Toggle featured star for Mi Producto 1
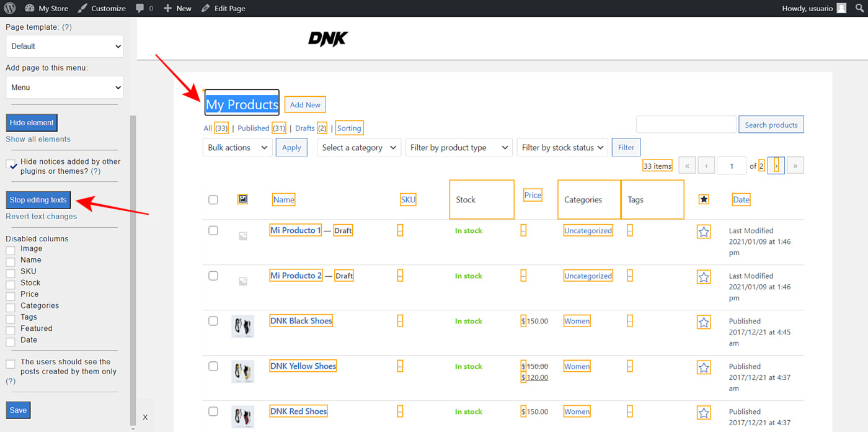 point(704,232)
